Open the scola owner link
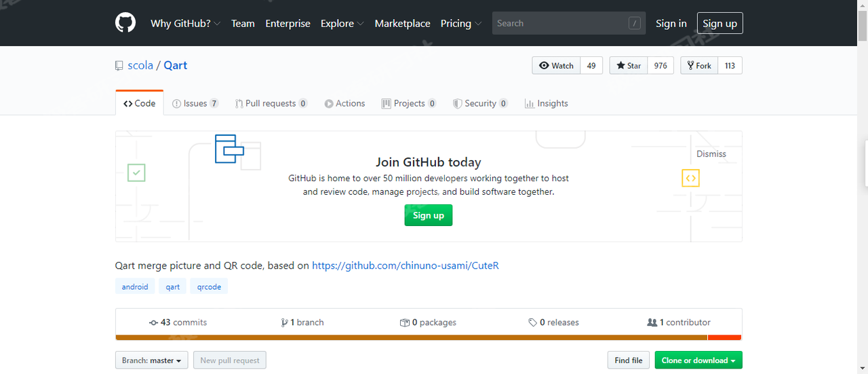868x374 pixels. pos(140,66)
